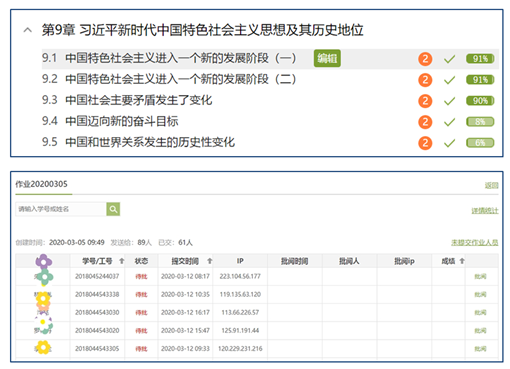Click IP address 113.66.226.57

[240, 312]
